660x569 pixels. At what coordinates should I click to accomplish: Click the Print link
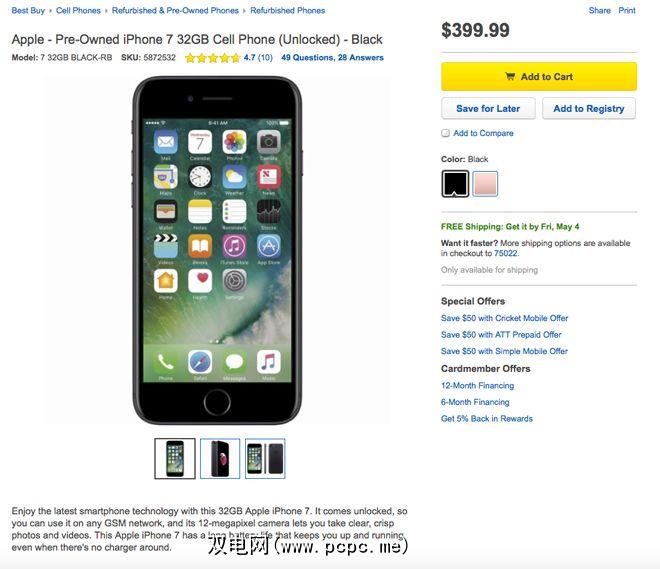[x=627, y=11]
